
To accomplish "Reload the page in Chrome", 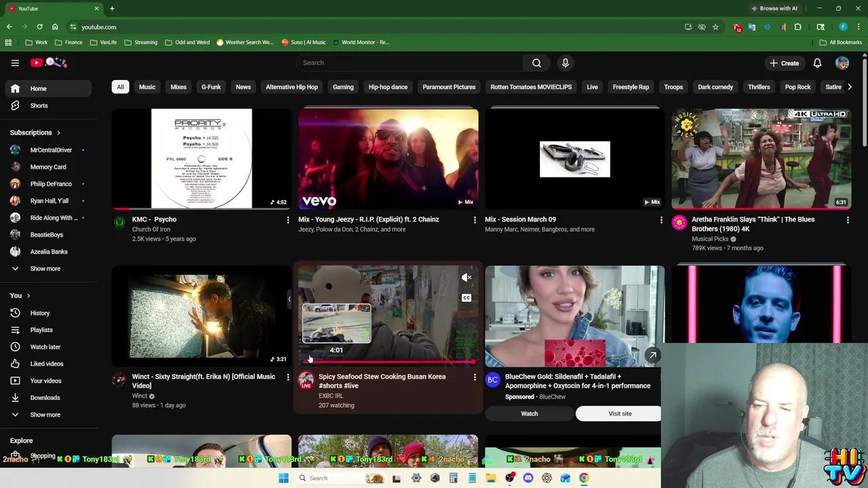I will click(x=39, y=27).
